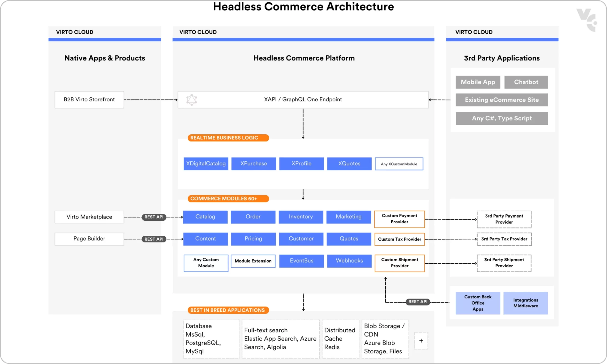Click the GraphQL logo icon

192,100
